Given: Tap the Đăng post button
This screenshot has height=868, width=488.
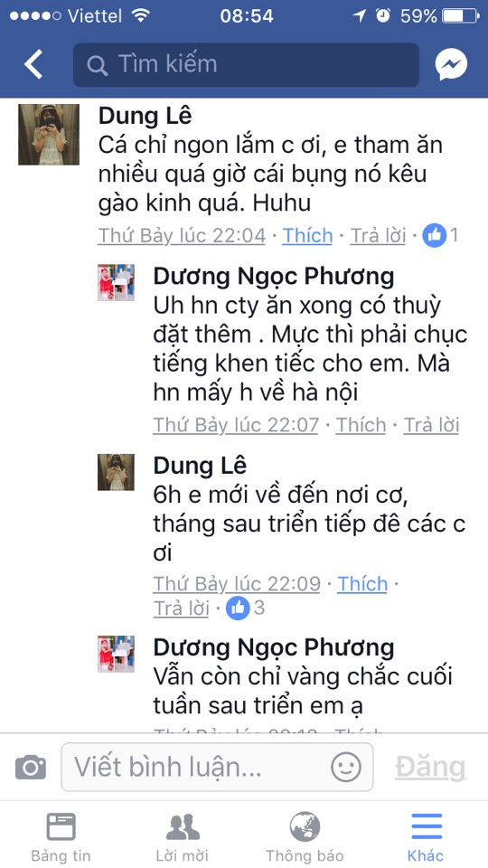Looking at the screenshot, I should (x=430, y=768).
